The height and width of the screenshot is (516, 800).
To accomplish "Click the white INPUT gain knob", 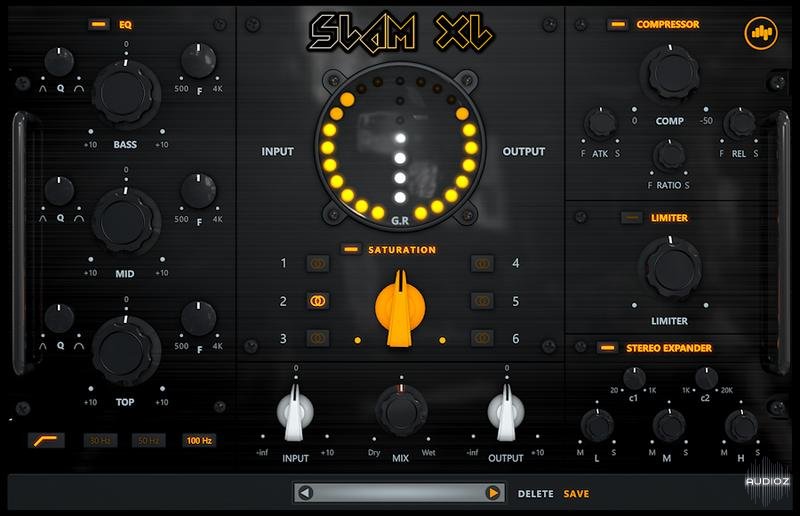I will tap(295, 412).
